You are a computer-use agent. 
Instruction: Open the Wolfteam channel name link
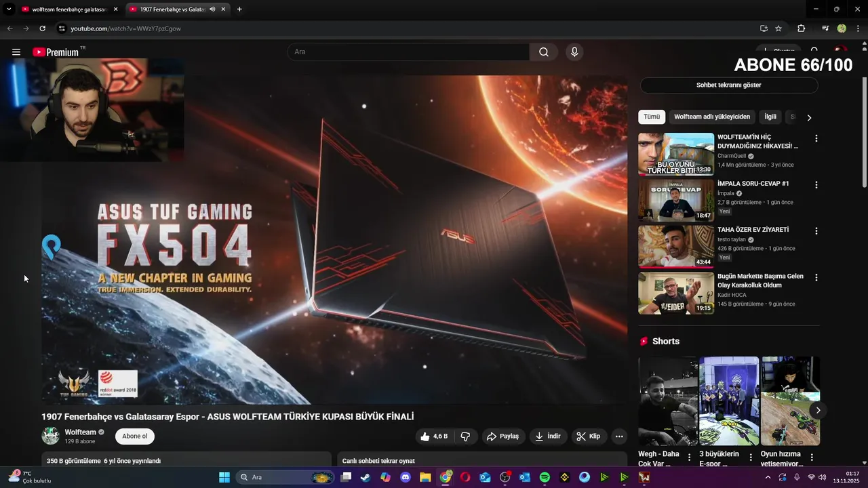[81, 432]
